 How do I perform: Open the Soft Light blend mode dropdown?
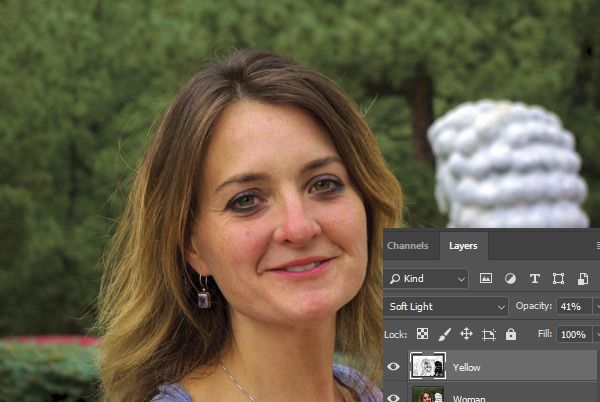click(447, 306)
